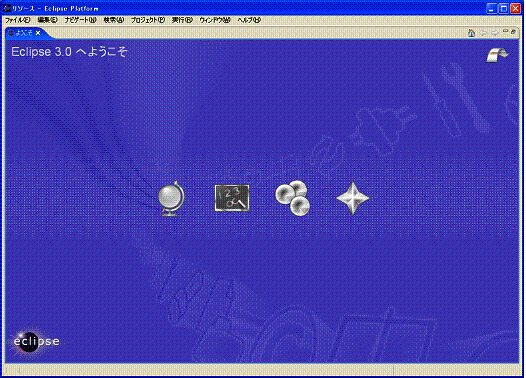Screen dimensions: 526x378
Task: Open the ナビゲート menu
Action: 81,20
